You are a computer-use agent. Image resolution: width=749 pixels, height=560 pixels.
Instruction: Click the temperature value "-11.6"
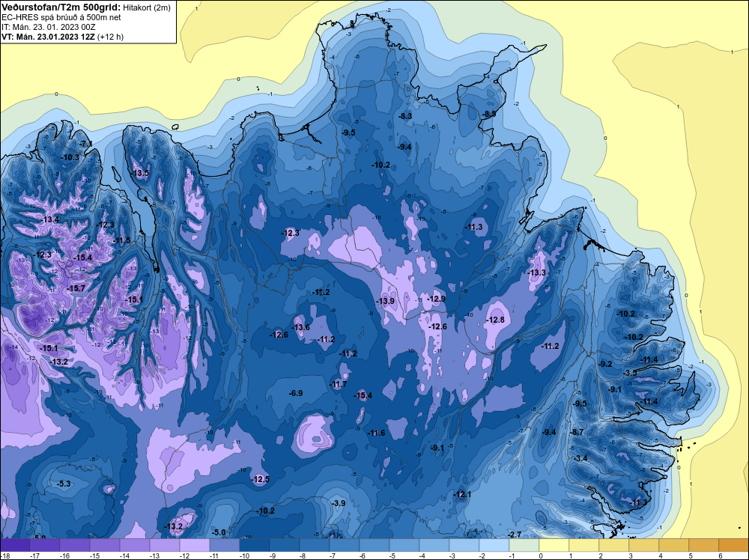point(377,433)
